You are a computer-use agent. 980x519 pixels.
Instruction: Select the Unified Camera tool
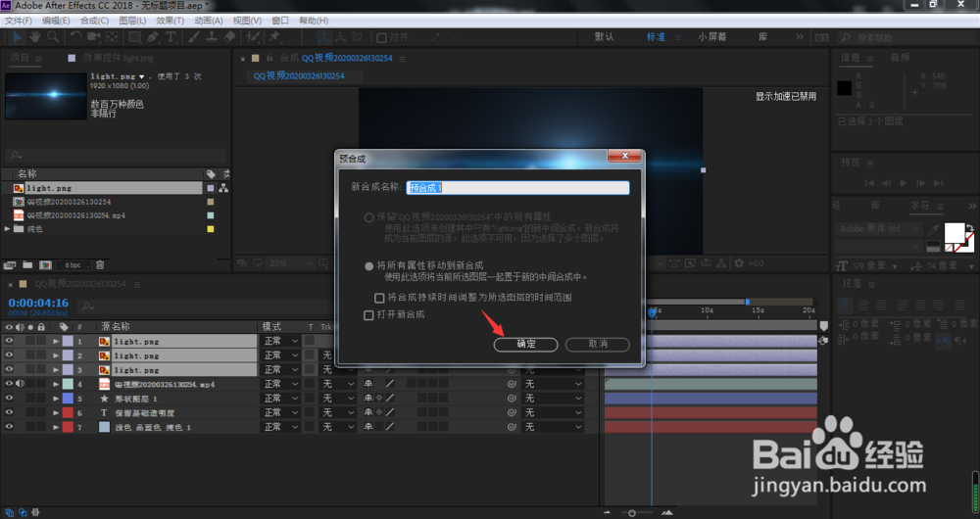click(94, 37)
